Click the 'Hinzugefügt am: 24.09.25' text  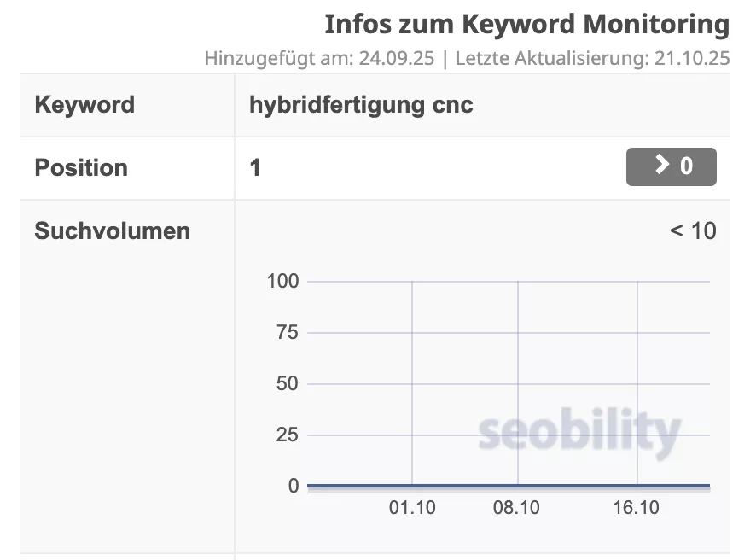[319, 59]
